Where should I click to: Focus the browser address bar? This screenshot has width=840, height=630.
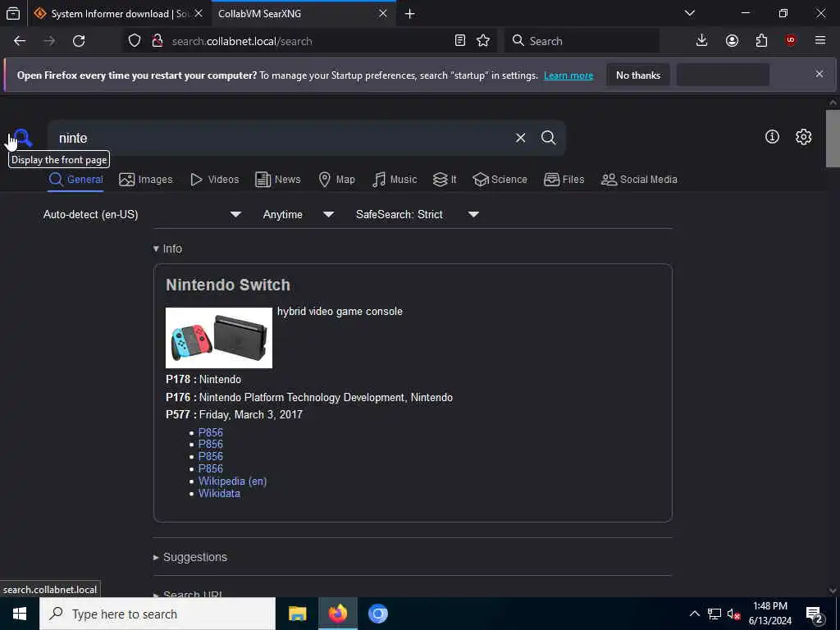(x=311, y=41)
